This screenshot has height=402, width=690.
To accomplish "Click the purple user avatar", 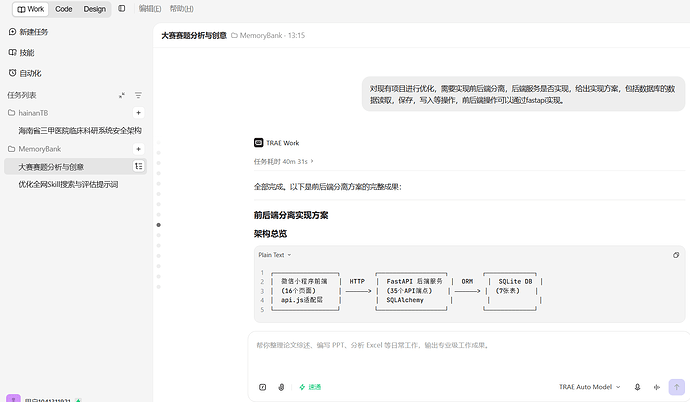I will click(x=13, y=398).
